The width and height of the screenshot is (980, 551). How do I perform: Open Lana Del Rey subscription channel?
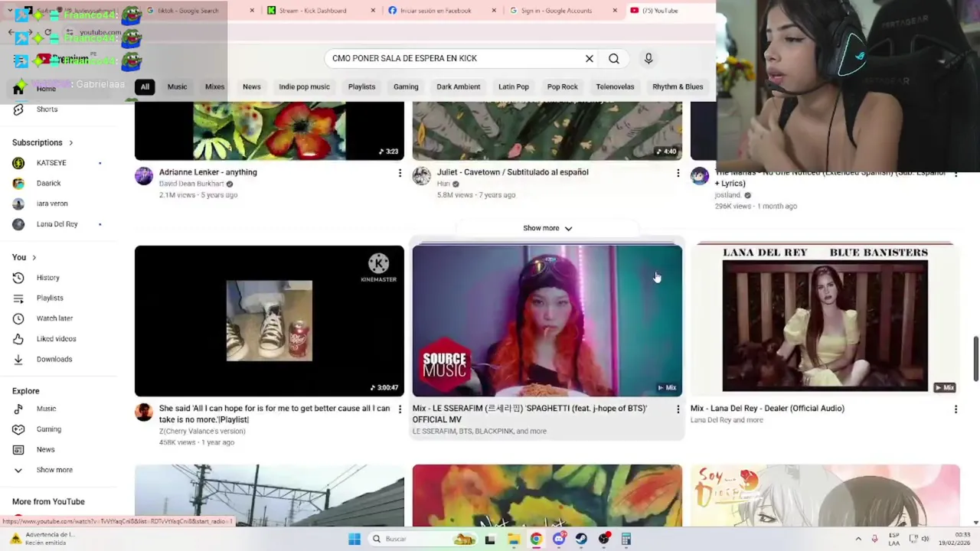tap(57, 224)
